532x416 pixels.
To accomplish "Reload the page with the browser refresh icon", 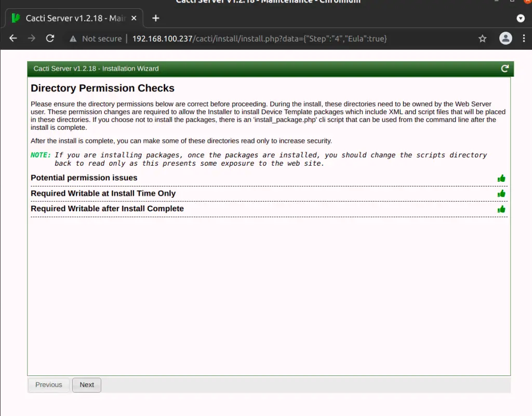I will pyautogui.click(x=50, y=38).
